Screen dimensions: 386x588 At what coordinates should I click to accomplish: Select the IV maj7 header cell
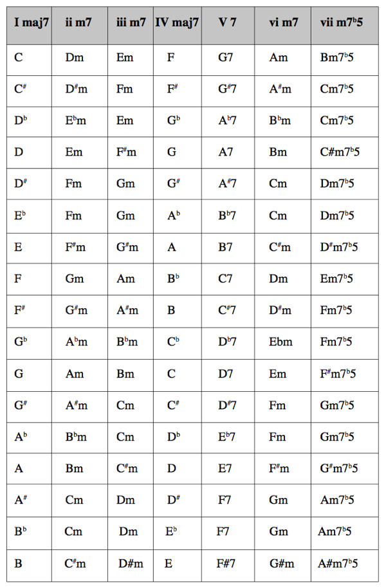point(178,26)
